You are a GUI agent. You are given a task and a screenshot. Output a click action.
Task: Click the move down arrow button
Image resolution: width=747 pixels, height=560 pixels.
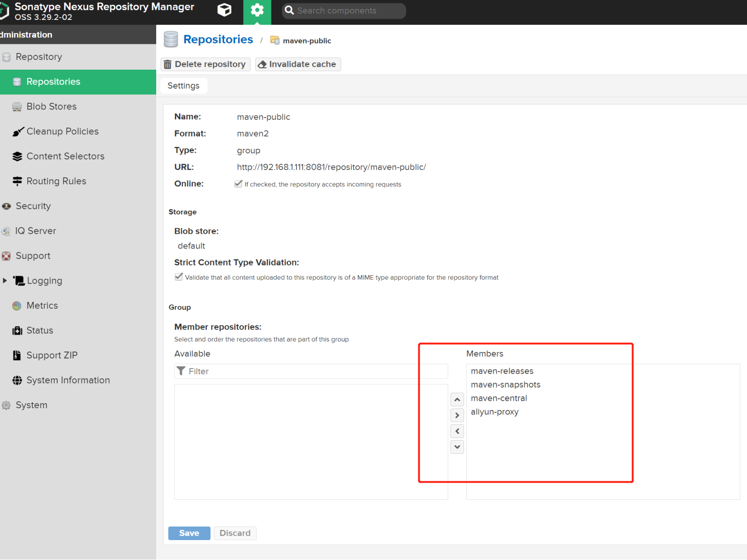point(457,447)
